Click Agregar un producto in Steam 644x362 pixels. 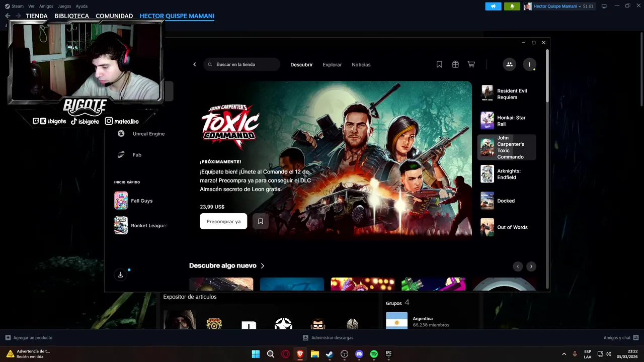pyautogui.click(x=29, y=338)
